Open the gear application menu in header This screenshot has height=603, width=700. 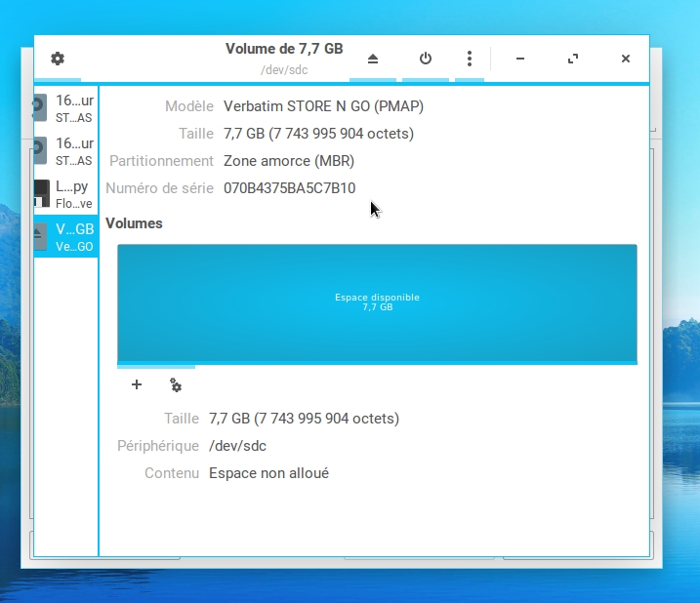[58, 59]
